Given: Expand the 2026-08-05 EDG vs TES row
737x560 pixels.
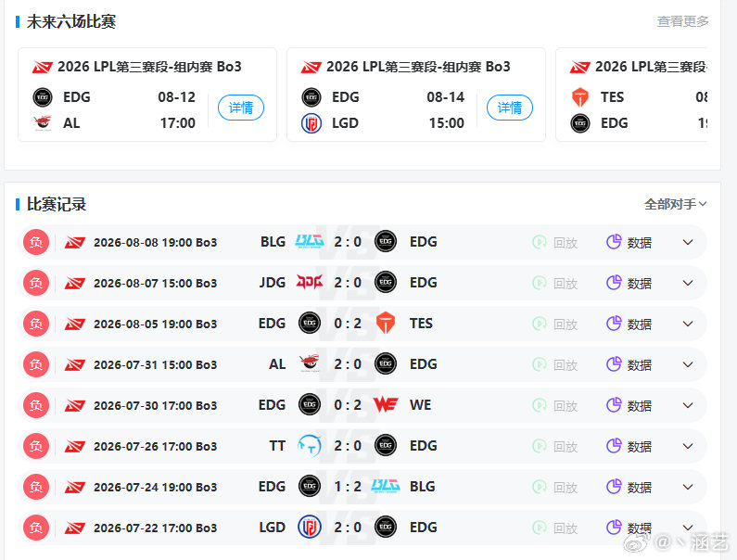Looking at the screenshot, I should tap(688, 324).
